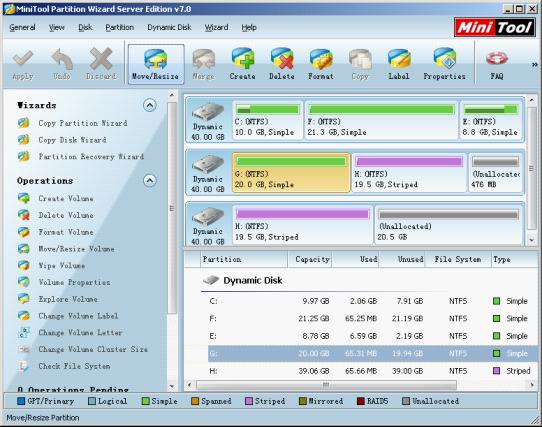Click the first Dynamic 40.00 GB disk icon
Image resolution: width=542 pixels, height=427 pixels.
click(x=208, y=111)
